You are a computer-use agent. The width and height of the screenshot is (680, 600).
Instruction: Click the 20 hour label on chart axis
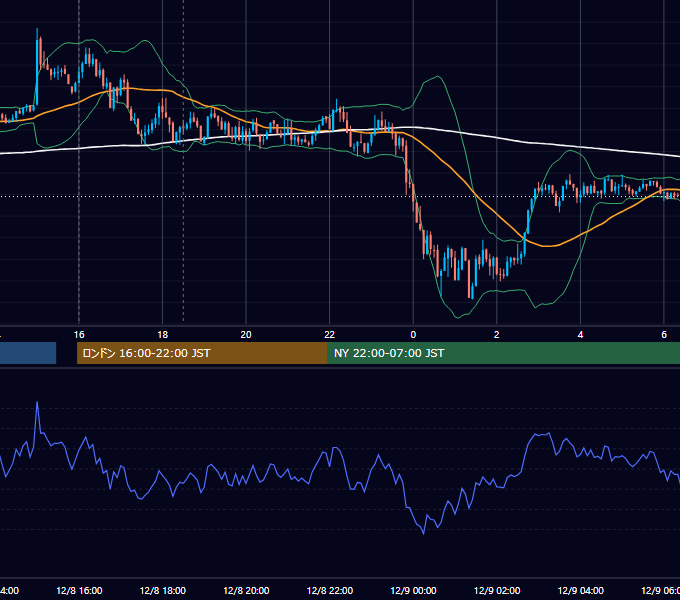tap(246, 335)
